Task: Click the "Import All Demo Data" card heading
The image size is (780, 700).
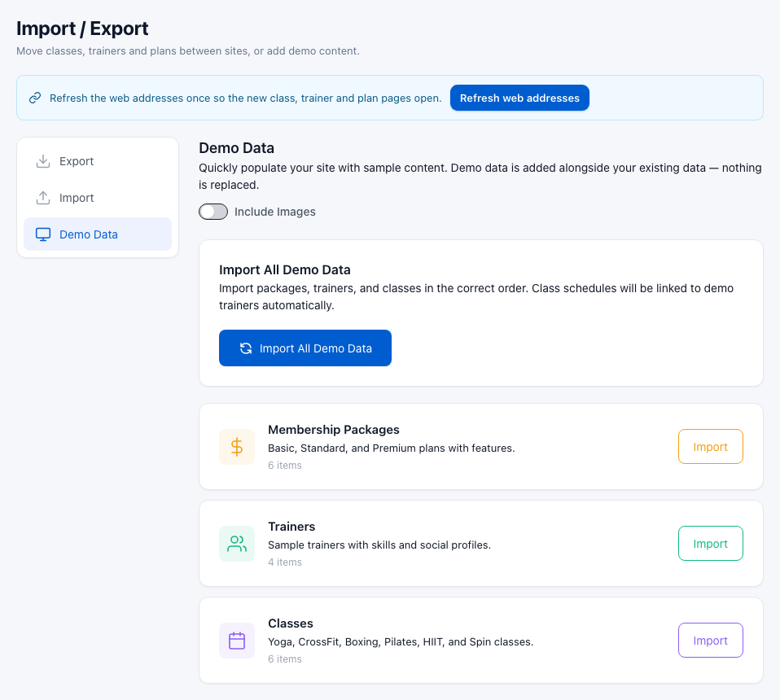Action: pos(284,270)
